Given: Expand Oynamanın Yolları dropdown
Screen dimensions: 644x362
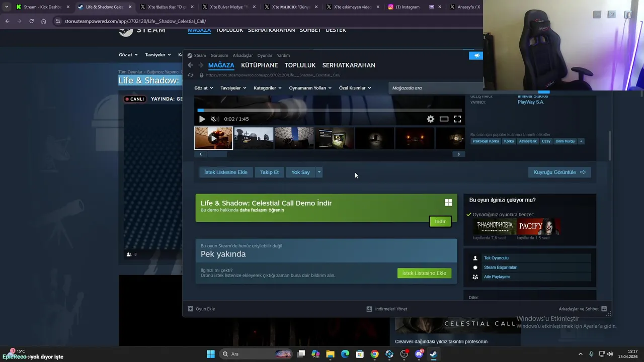Looking at the screenshot, I should pyautogui.click(x=310, y=88).
